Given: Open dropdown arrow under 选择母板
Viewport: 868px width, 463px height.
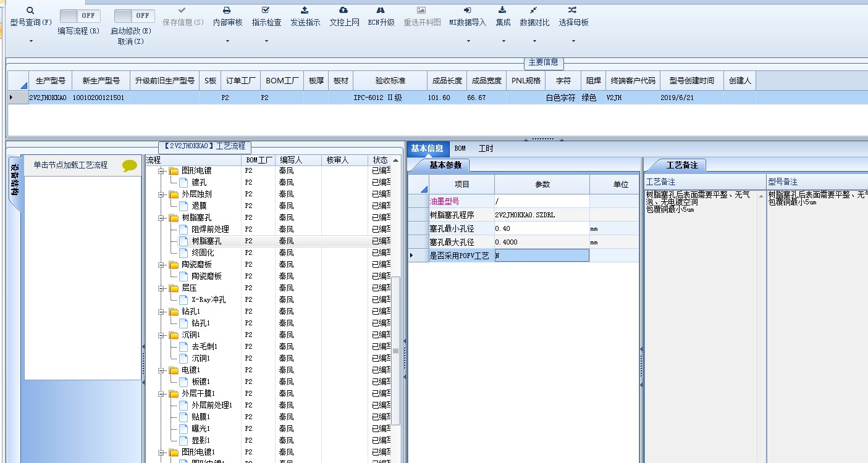Looking at the screenshot, I should (573, 41).
